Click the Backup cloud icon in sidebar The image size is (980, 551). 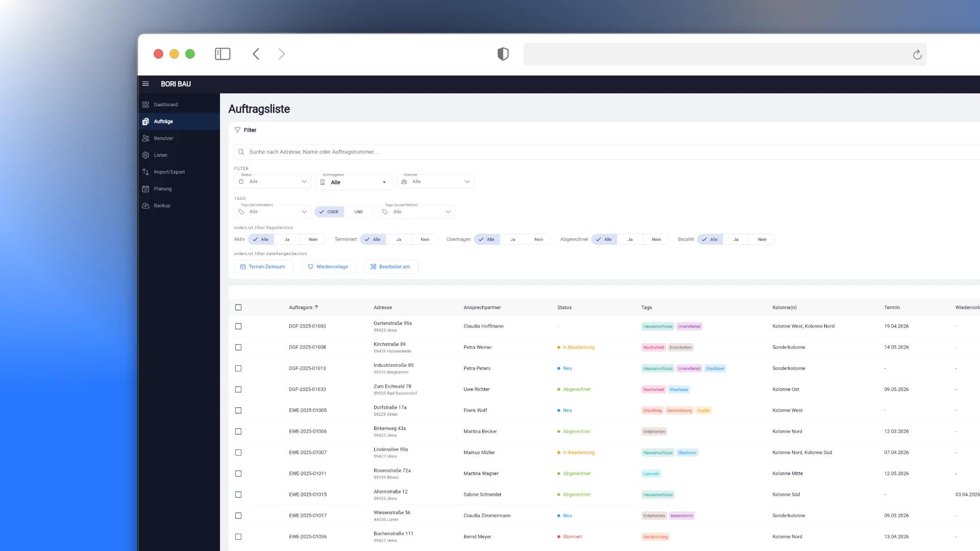[x=145, y=206]
